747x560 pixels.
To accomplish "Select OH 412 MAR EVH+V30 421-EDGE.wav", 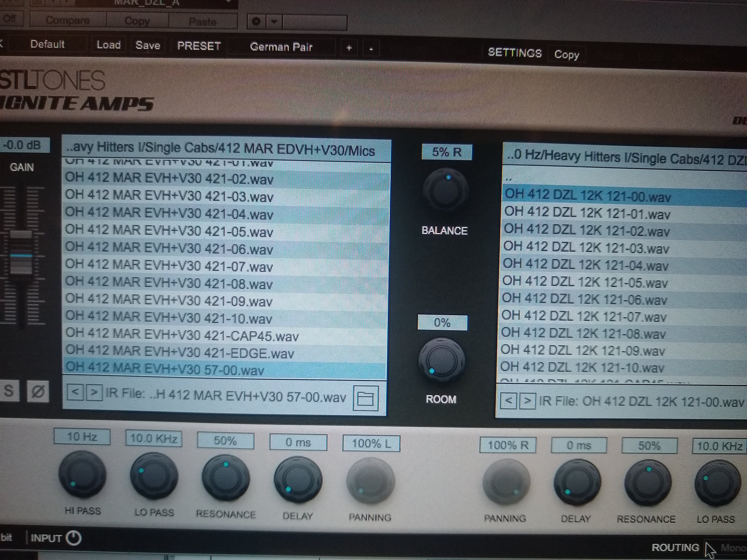I will click(225, 352).
